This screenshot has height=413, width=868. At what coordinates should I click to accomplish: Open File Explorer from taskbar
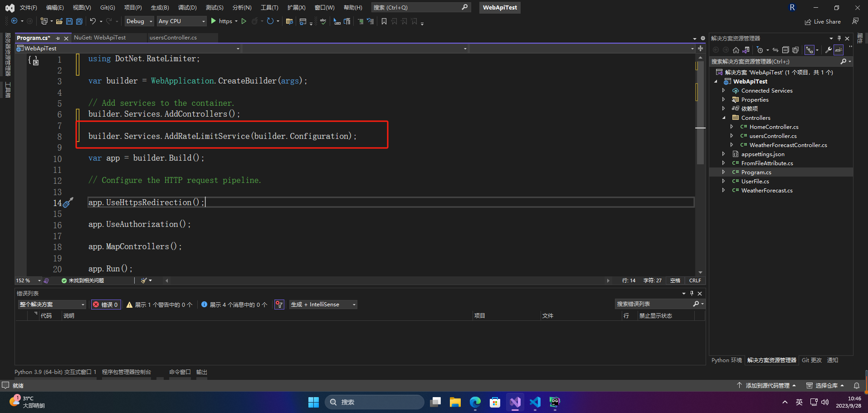point(455,402)
